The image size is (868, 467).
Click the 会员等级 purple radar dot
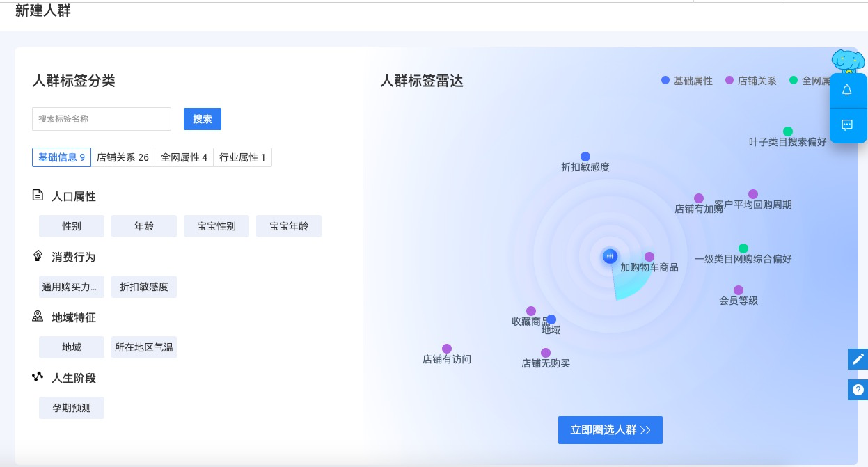pyautogui.click(x=739, y=290)
